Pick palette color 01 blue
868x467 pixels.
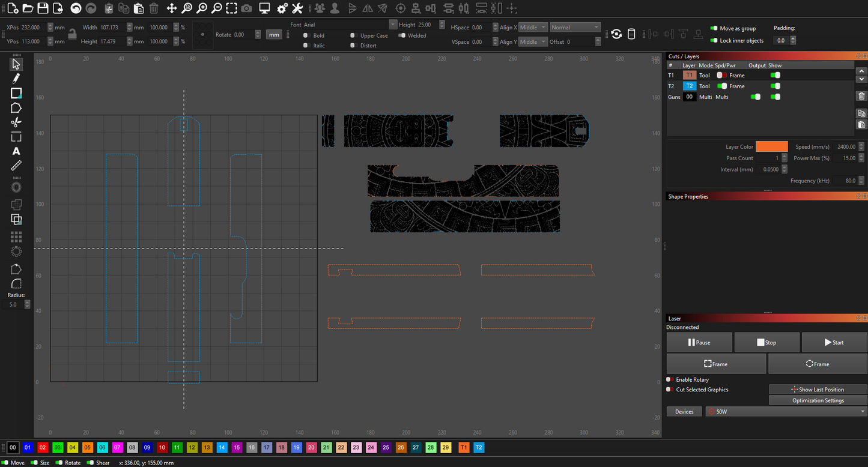tap(27, 447)
